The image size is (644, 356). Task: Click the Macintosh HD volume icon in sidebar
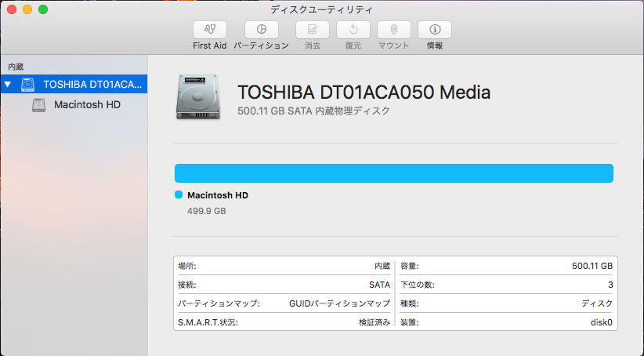(38, 105)
